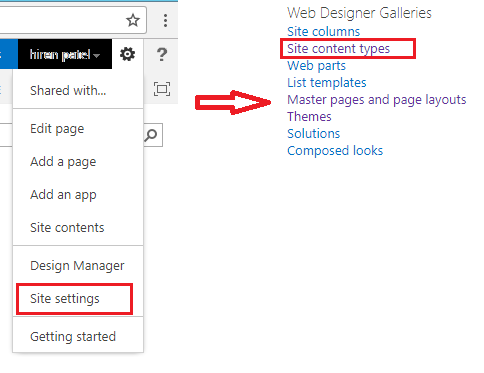Toggle the focus on content icon
The height and width of the screenshot is (373, 484).
coord(162,89)
